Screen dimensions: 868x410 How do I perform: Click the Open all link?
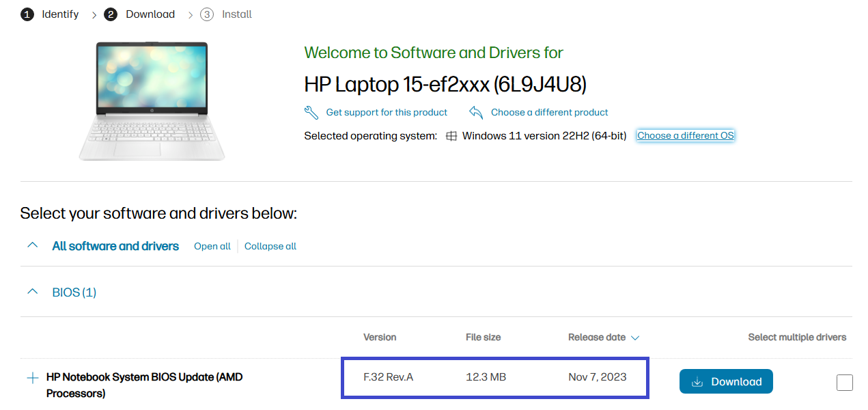212,246
